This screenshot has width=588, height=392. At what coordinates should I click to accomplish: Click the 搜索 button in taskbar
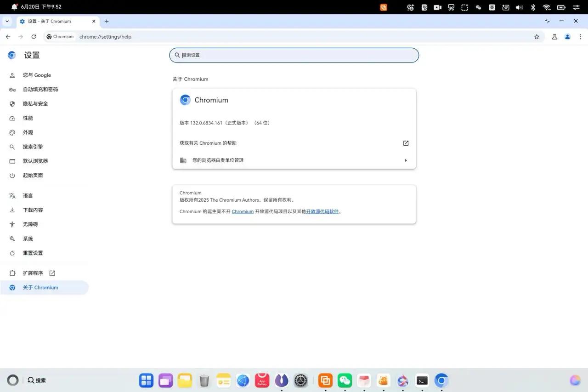pos(37,381)
